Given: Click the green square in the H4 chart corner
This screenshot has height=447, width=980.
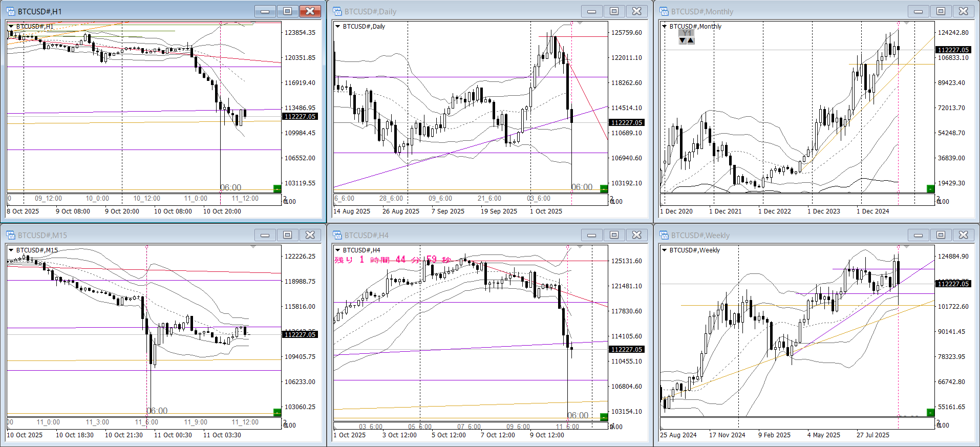Looking at the screenshot, I should point(604,417).
